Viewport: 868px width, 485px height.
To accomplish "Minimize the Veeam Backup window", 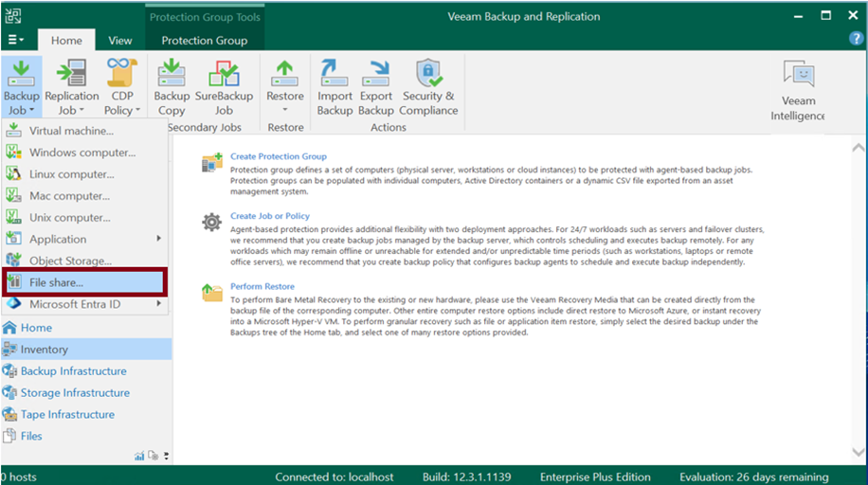I will 798,16.
